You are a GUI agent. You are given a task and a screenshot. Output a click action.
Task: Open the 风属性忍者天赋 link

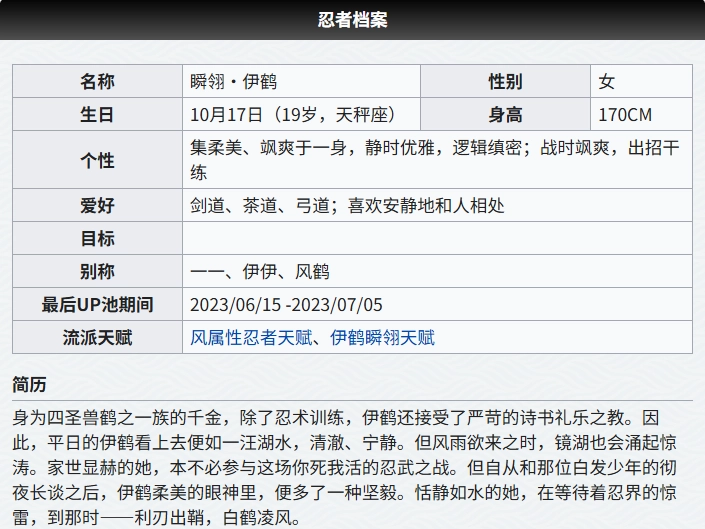(x=253, y=338)
